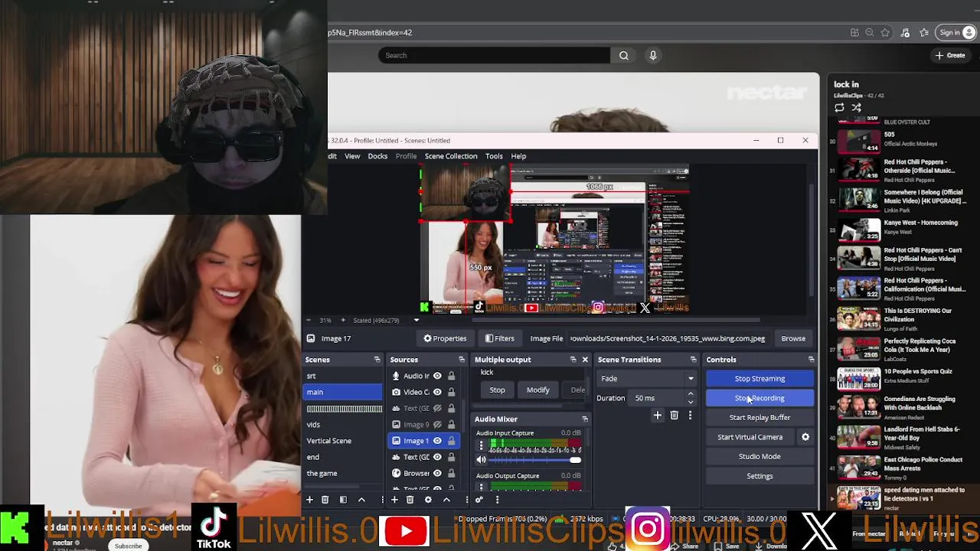This screenshot has height=551, width=980.
Task: Open the Help menu
Action: [518, 156]
